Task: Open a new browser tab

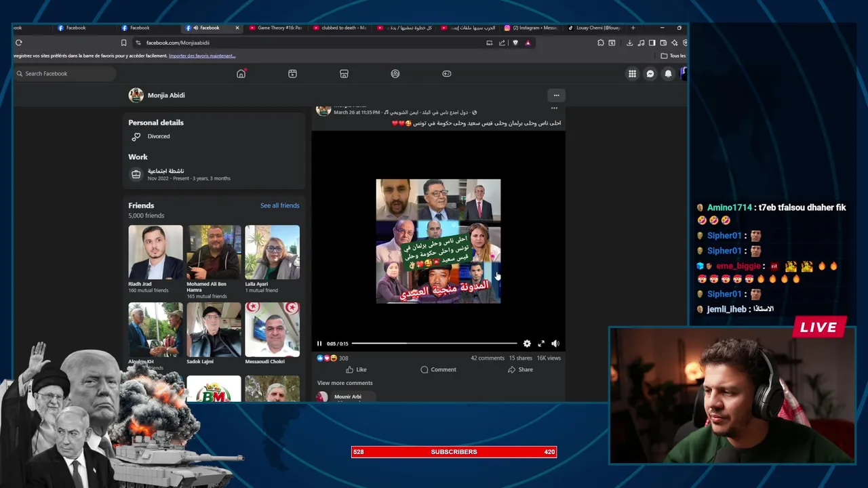Action: pos(633,28)
